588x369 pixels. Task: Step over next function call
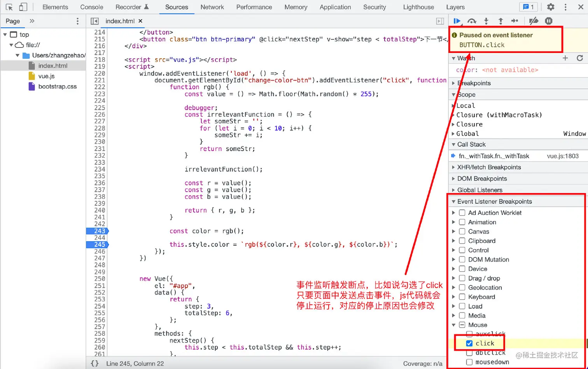coord(472,21)
